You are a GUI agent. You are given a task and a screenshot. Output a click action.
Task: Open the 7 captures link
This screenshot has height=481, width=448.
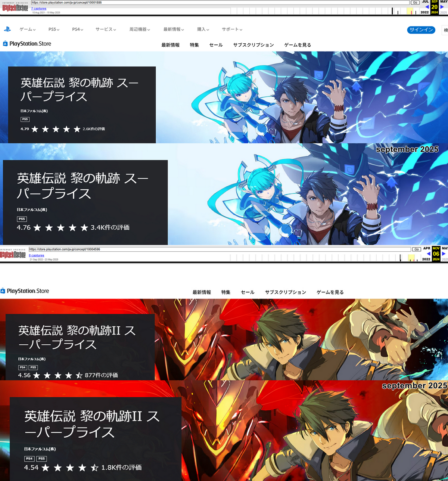click(39, 9)
